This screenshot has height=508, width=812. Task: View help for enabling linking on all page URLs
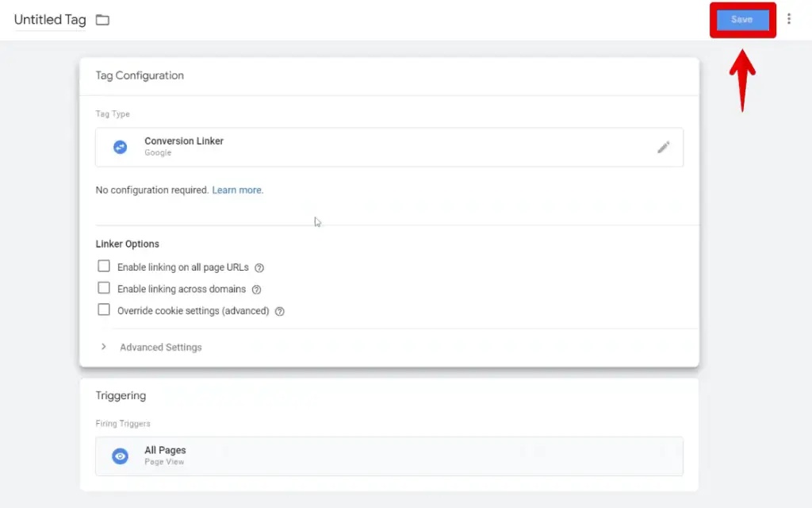point(259,267)
